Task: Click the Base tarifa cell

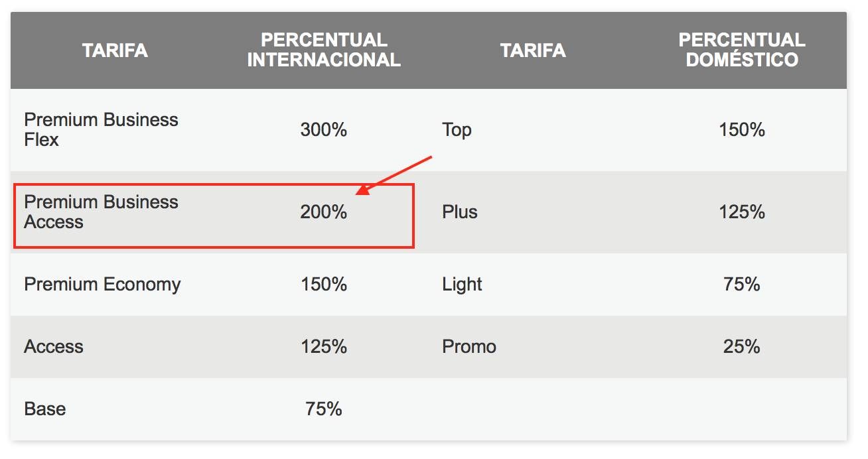Action: [45, 409]
